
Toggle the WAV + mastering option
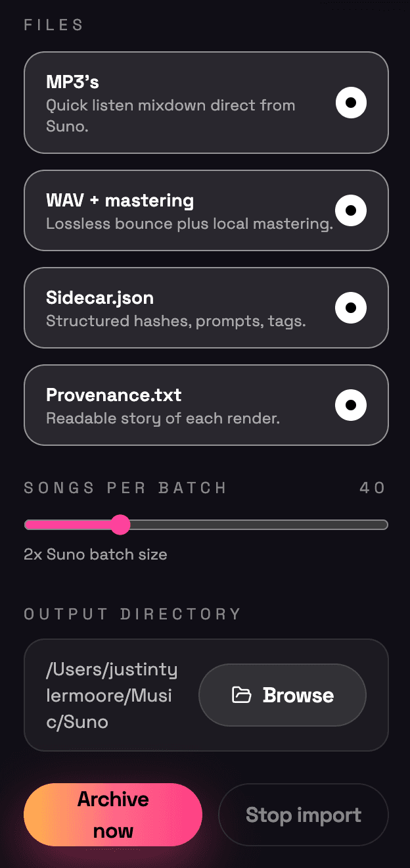coord(351,210)
